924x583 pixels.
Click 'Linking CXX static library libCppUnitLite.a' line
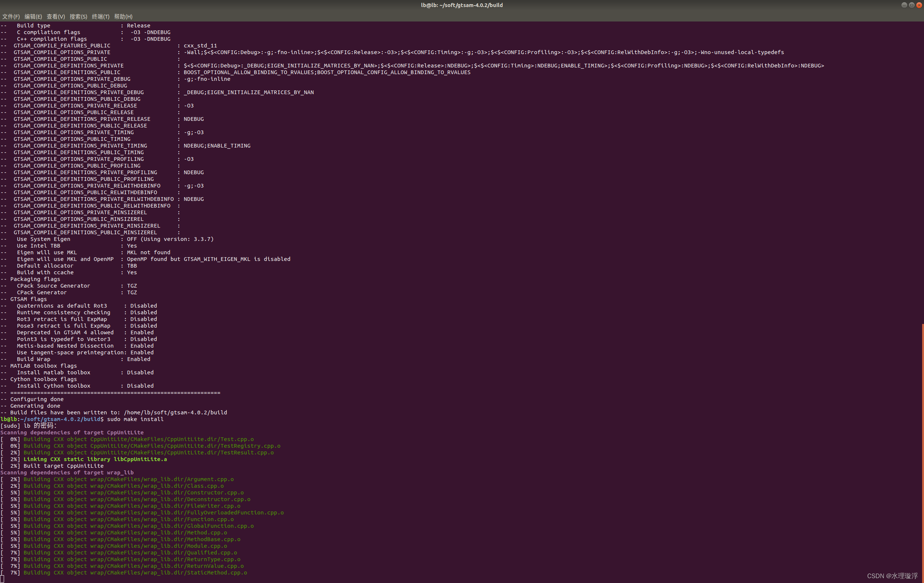[x=95, y=459]
